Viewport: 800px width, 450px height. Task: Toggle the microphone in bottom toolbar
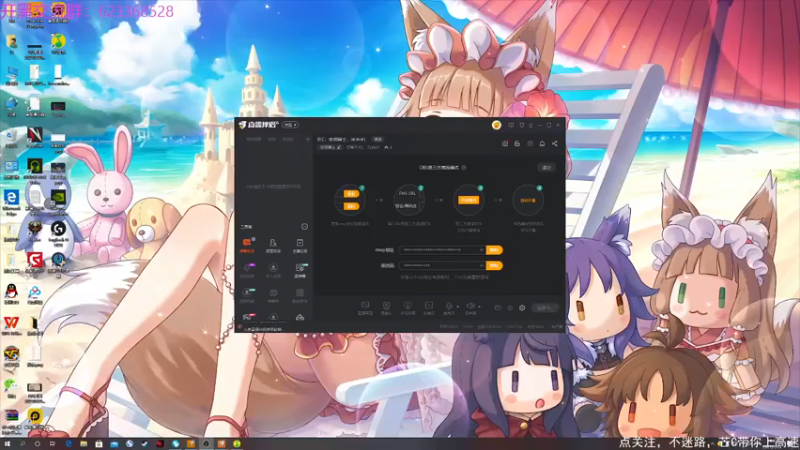(x=448, y=308)
